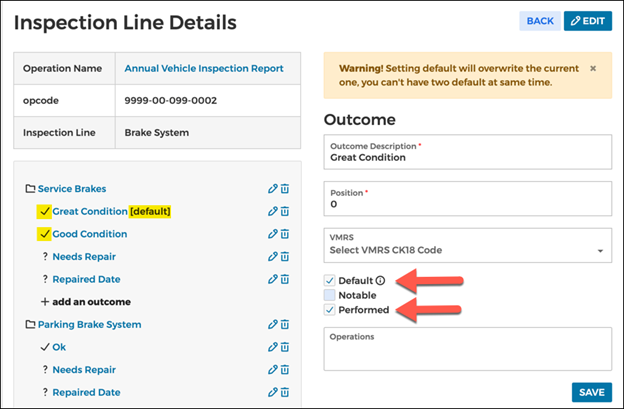
Task: Collapse the Service Brakes folder
Action: click(x=30, y=189)
